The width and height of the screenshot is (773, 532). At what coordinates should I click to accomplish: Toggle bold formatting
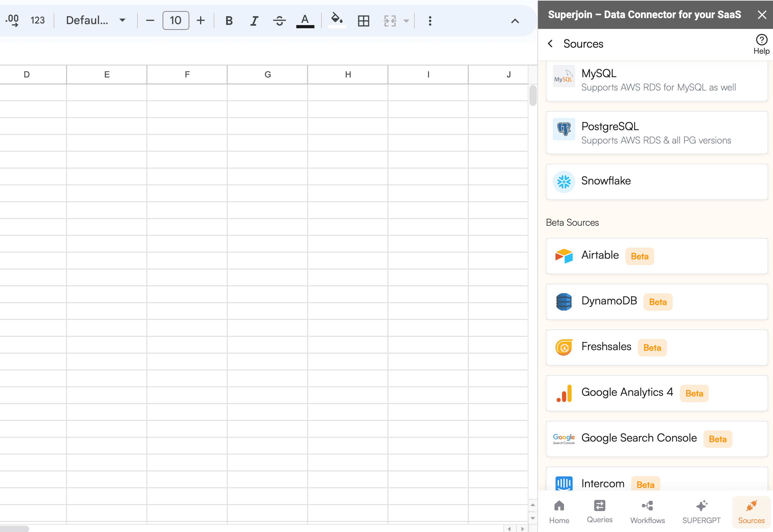pos(229,21)
